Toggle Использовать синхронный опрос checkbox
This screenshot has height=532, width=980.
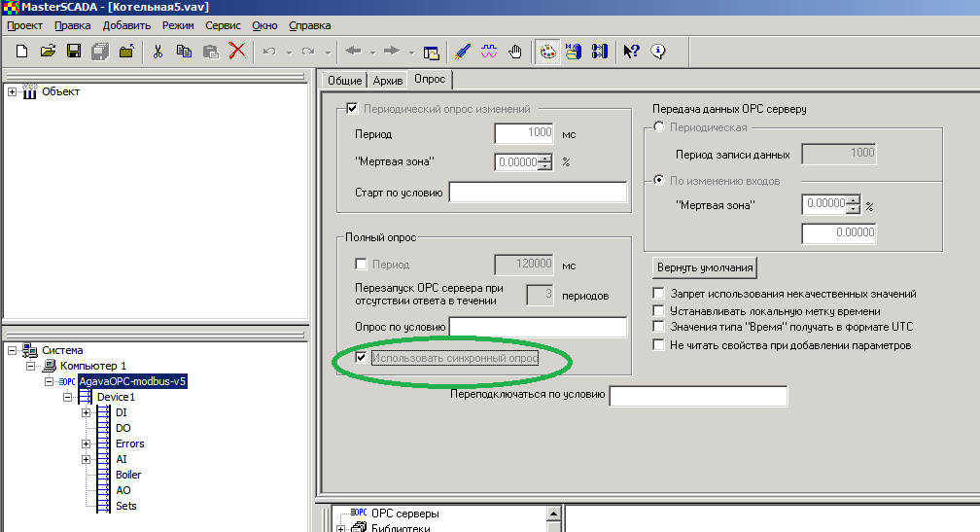[x=361, y=357]
